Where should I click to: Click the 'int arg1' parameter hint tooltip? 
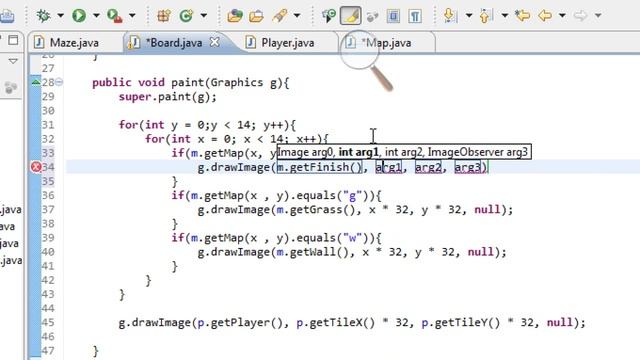[358, 152]
